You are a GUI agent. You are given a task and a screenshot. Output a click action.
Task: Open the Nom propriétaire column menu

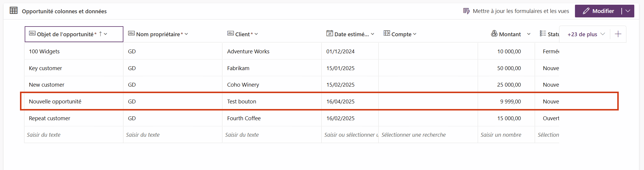(x=186, y=34)
